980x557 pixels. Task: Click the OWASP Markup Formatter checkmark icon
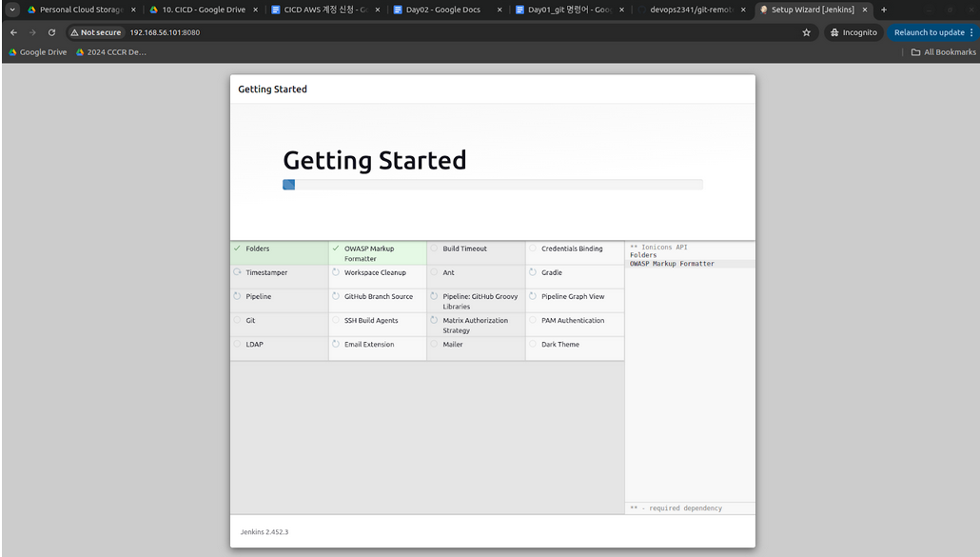pos(336,249)
